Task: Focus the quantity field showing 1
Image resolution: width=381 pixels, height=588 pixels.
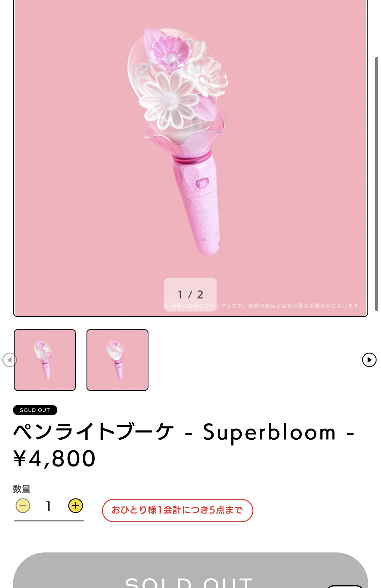Action: pyautogui.click(x=49, y=506)
